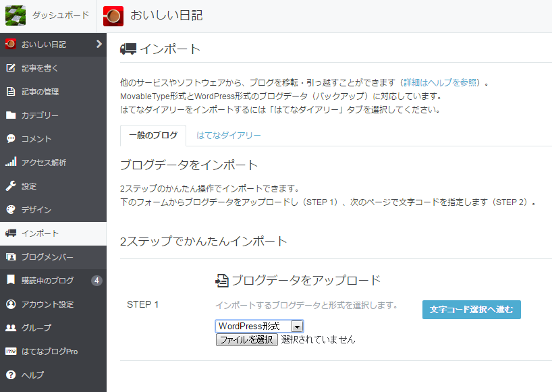Open おいしい日記 blog title in header
The height and width of the screenshot is (392, 552).
[x=166, y=16]
